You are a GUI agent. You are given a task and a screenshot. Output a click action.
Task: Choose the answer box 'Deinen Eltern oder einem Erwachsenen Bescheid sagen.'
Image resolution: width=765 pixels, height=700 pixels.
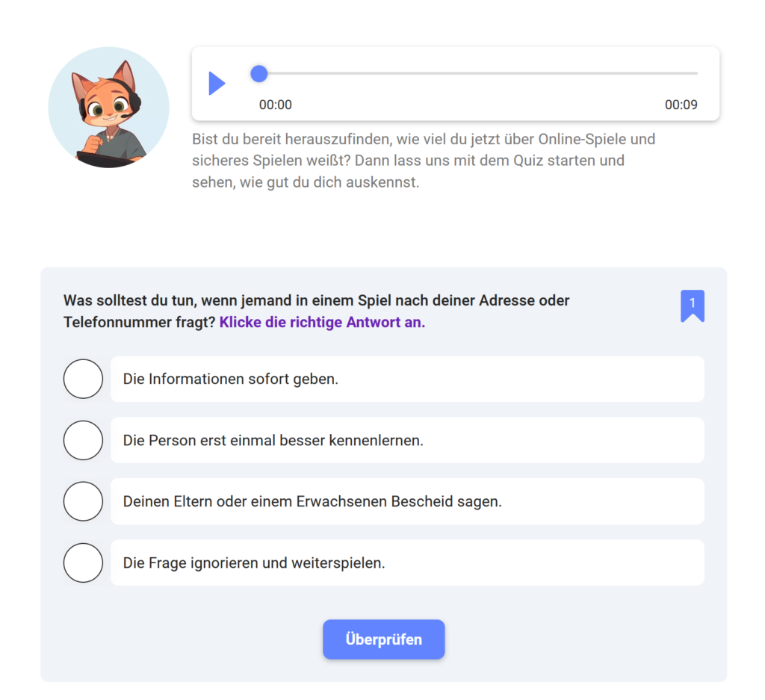coord(407,501)
